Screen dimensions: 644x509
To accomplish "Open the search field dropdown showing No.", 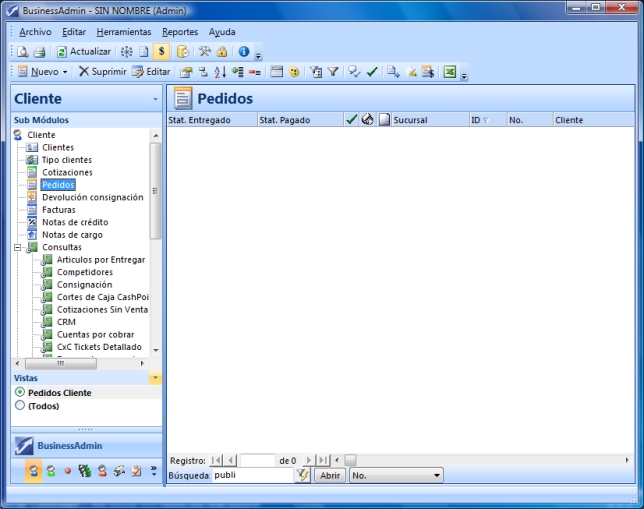I will coord(438,476).
